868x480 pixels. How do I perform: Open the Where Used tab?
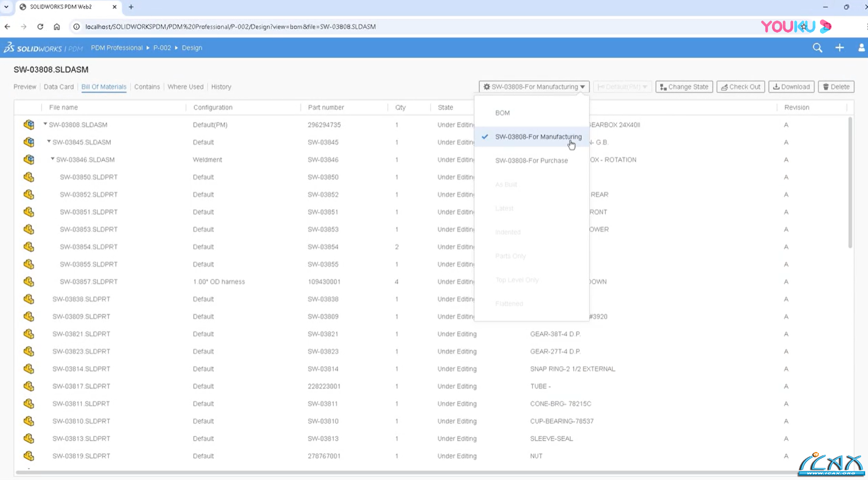pyautogui.click(x=185, y=87)
